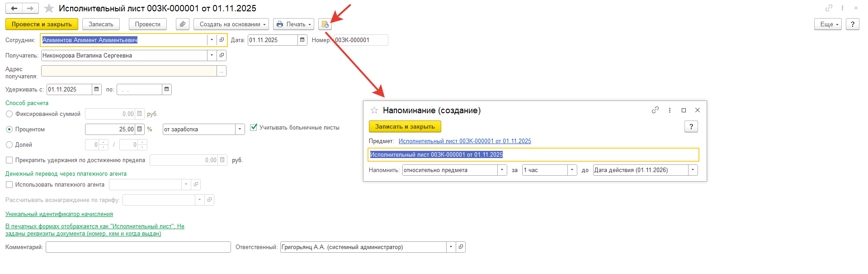Uncheck Учитывать больничные листы

coord(254,128)
